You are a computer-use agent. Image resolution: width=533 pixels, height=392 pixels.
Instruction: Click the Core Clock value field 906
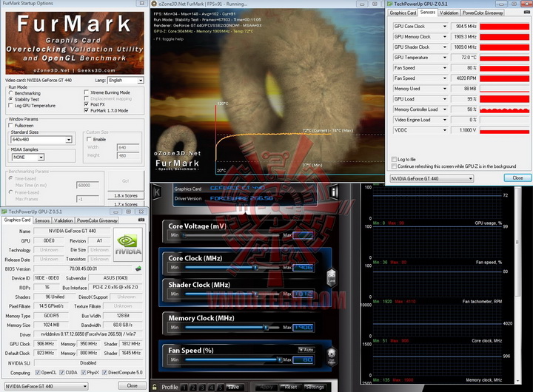tap(303, 268)
